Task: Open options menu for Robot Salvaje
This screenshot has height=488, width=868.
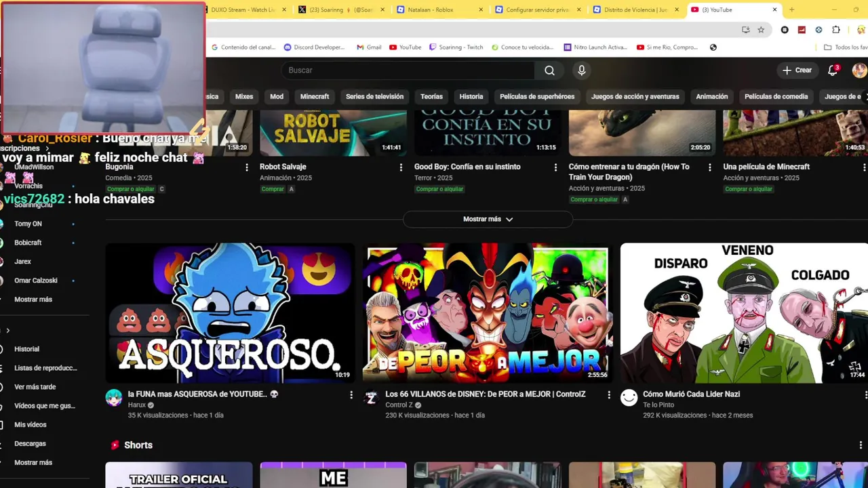Action: pos(401,167)
